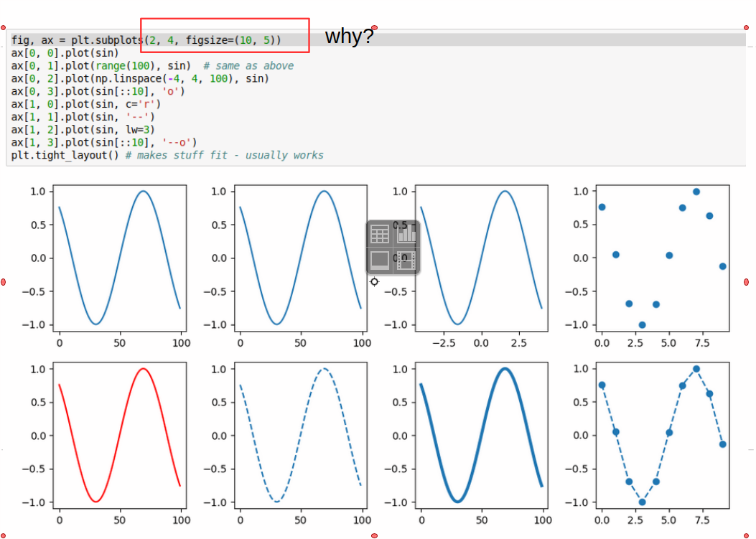The width and height of the screenshot is (756, 539).
Task: Click the Insert Table placeholder icon
Action: pyautogui.click(x=380, y=234)
